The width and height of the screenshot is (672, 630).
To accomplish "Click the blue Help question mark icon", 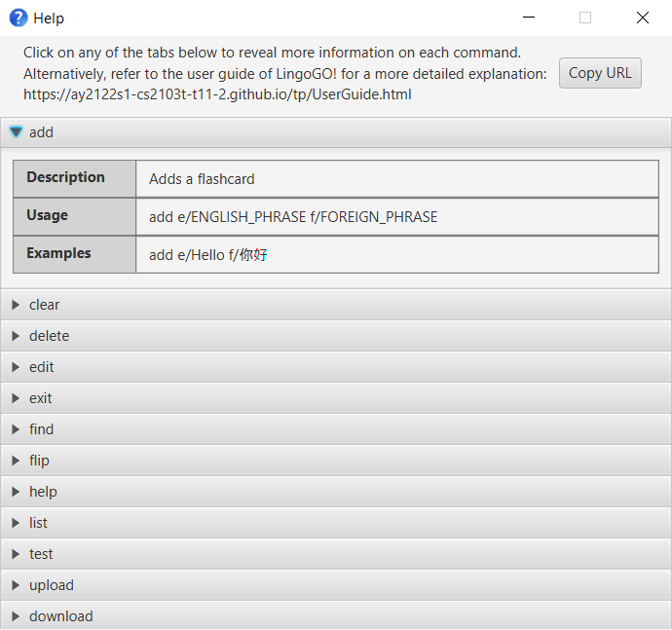I will (x=18, y=18).
